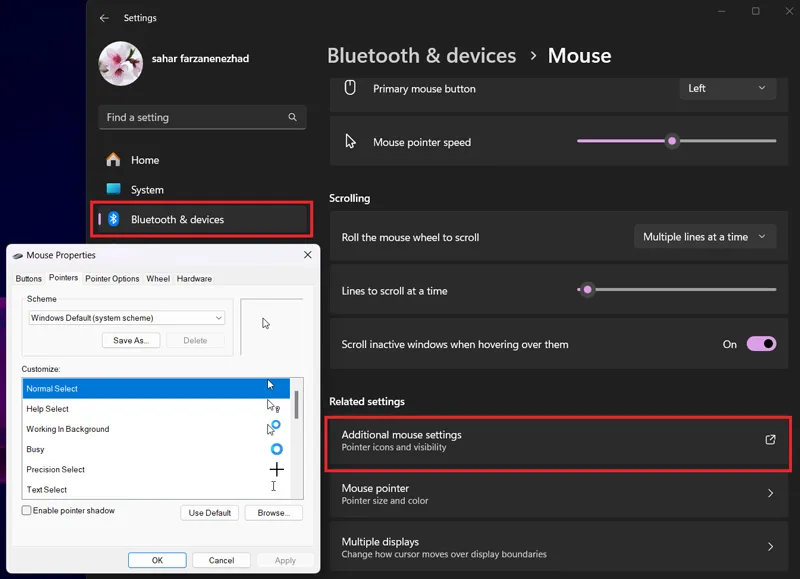Switch to the Wheel tab
The height and width of the screenshot is (579, 800).
[x=158, y=279]
